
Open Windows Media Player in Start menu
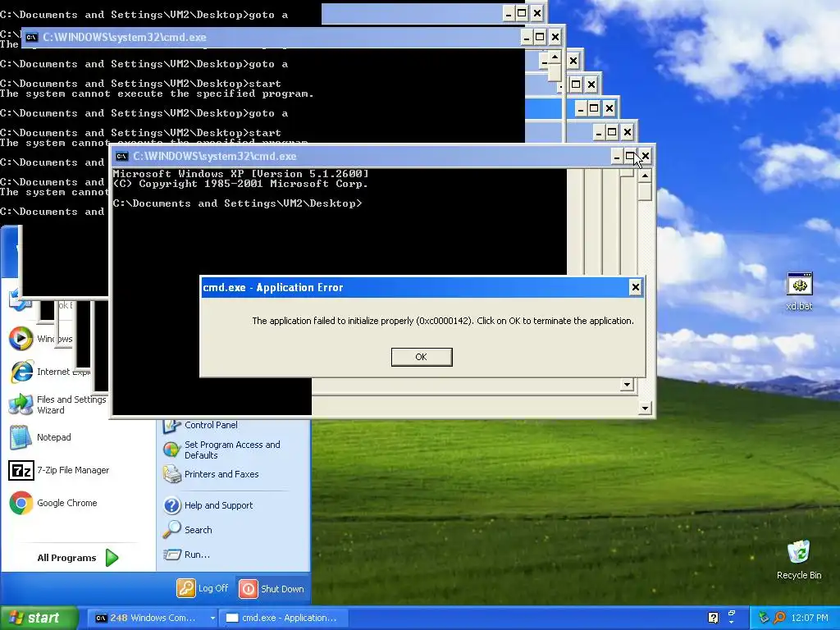(41, 339)
